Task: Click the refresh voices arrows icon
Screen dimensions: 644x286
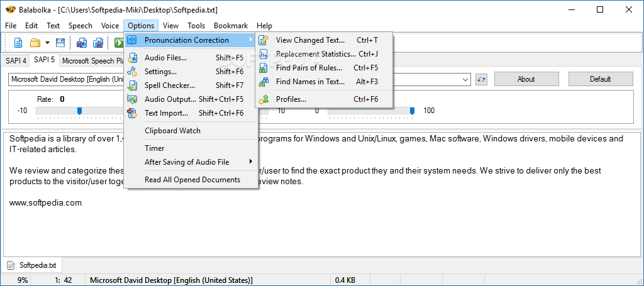Action: (481, 79)
